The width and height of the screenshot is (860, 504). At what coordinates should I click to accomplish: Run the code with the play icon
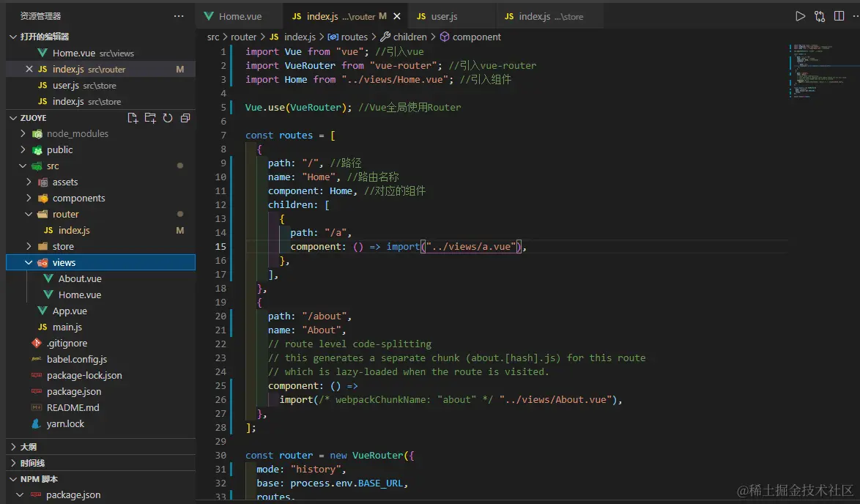coord(800,16)
